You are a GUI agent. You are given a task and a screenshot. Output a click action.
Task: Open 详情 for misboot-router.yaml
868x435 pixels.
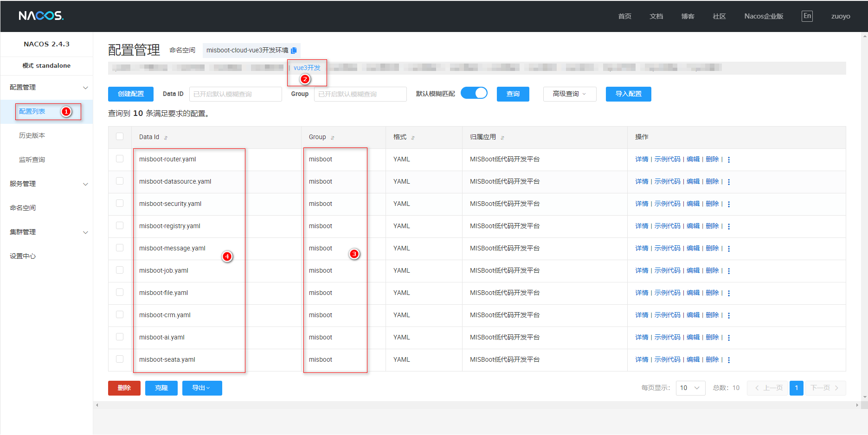click(642, 160)
